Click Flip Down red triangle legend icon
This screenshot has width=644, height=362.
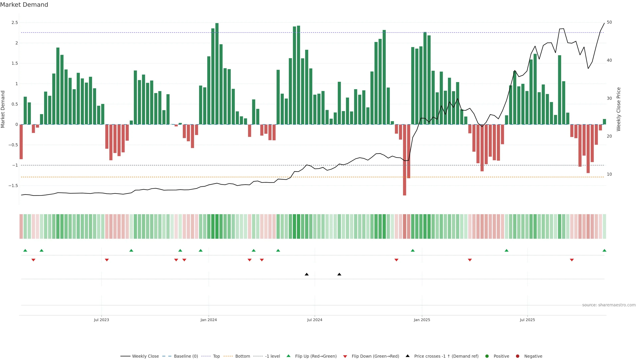[x=345, y=356]
